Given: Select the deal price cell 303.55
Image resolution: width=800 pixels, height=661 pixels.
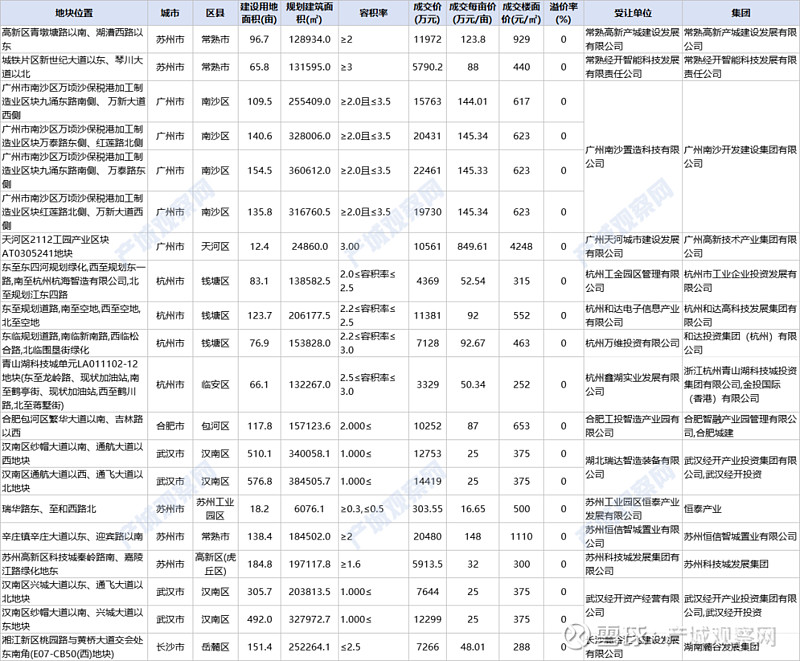Looking at the screenshot, I should click(x=428, y=509).
